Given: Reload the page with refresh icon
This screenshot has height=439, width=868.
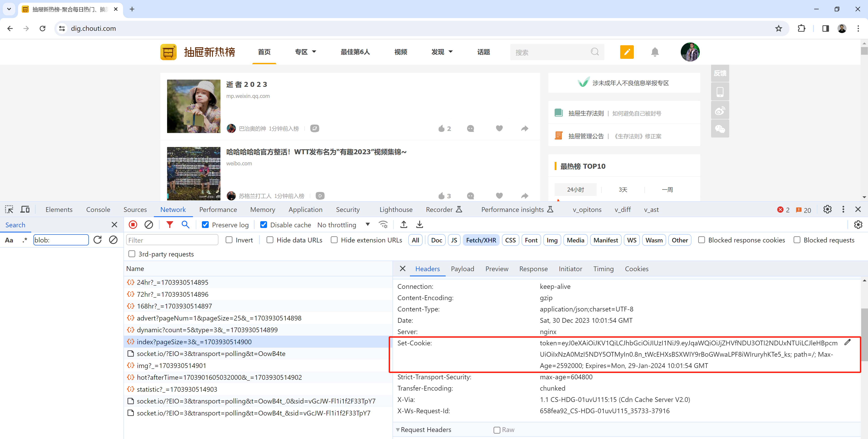Looking at the screenshot, I should click(43, 29).
